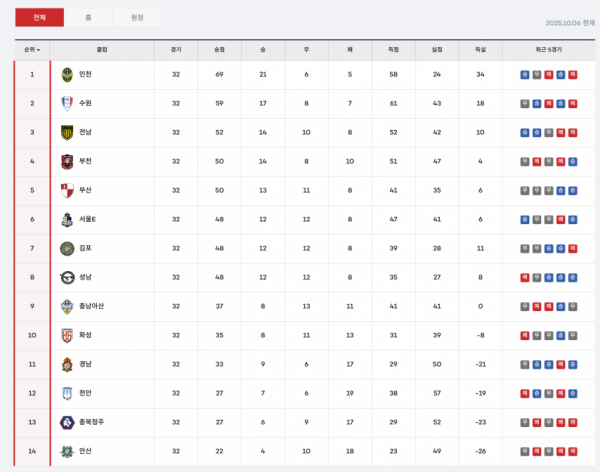Open the Jeonnam (전남) team emblem
600x472 pixels.
(x=67, y=132)
